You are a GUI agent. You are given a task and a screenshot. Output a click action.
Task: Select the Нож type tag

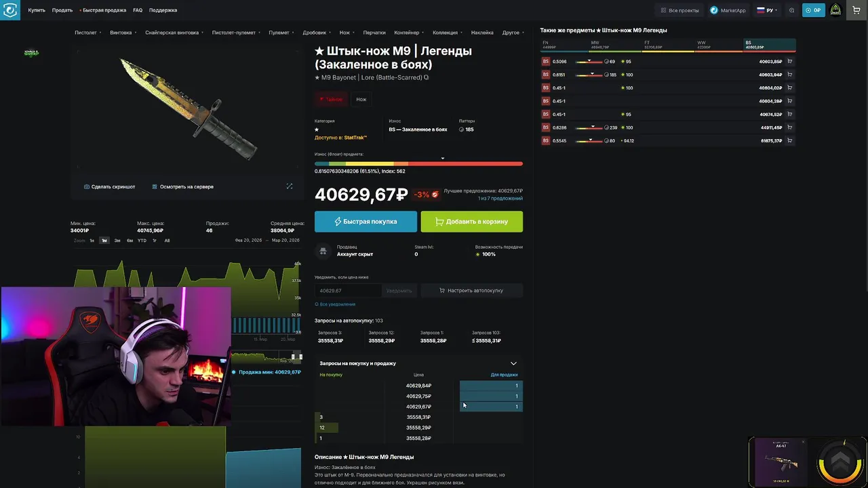[361, 99]
